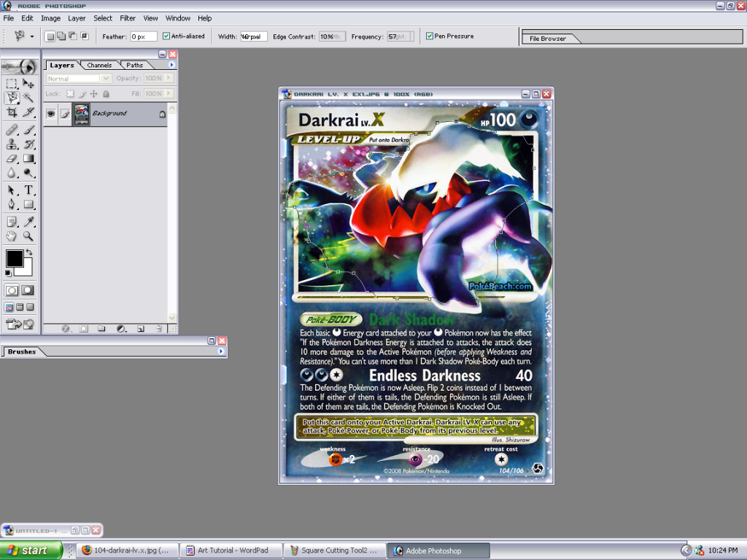This screenshot has height=560, width=747.
Task: Open the File Browser tab
Action: [x=548, y=39]
